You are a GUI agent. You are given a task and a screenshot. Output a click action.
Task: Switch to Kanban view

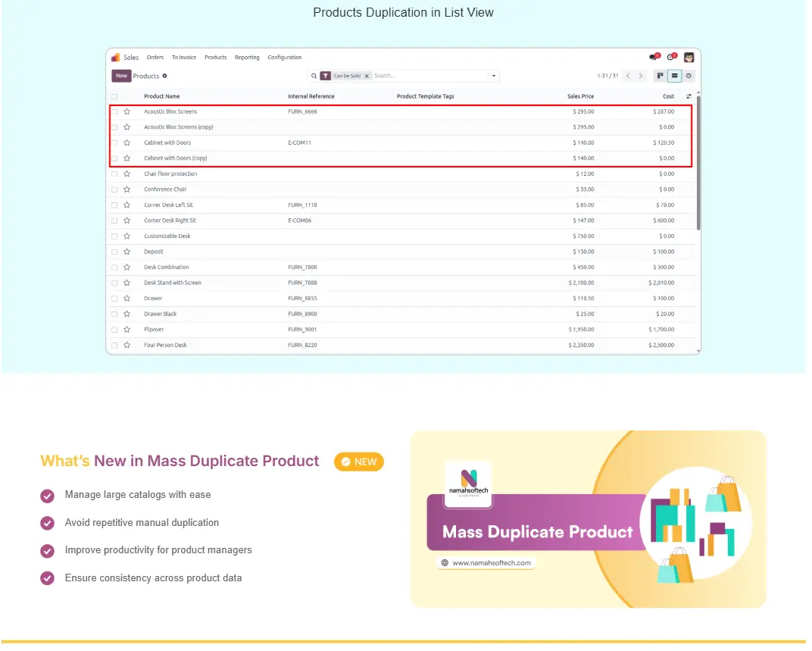pyautogui.click(x=661, y=76)
